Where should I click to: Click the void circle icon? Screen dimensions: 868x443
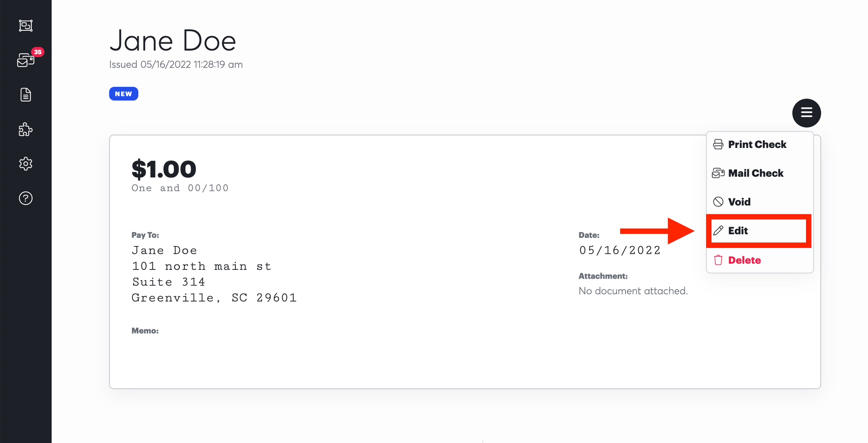click(x=718, y=202)
